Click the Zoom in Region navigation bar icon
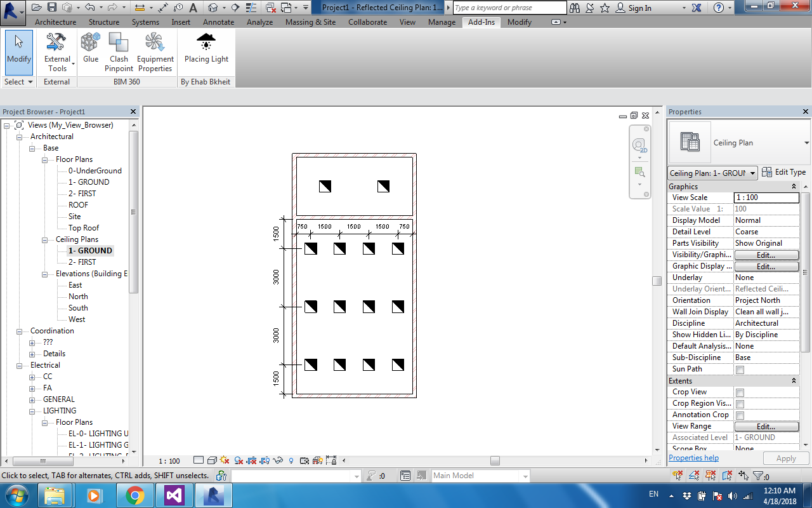 [639, 172]
